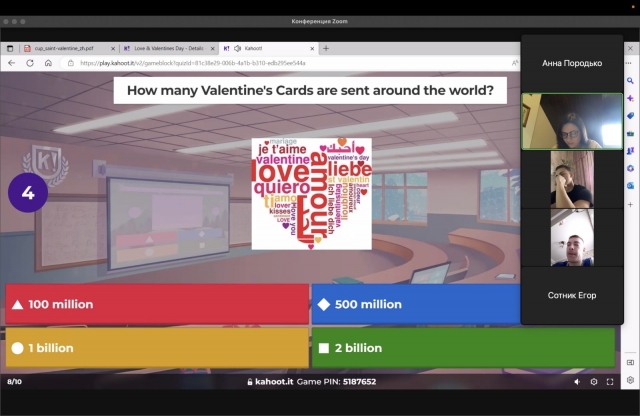This screenshot has width=640, height=416.
Task: Open Edge sidebar Microsoft 365 icon
Action: [630, 168]
